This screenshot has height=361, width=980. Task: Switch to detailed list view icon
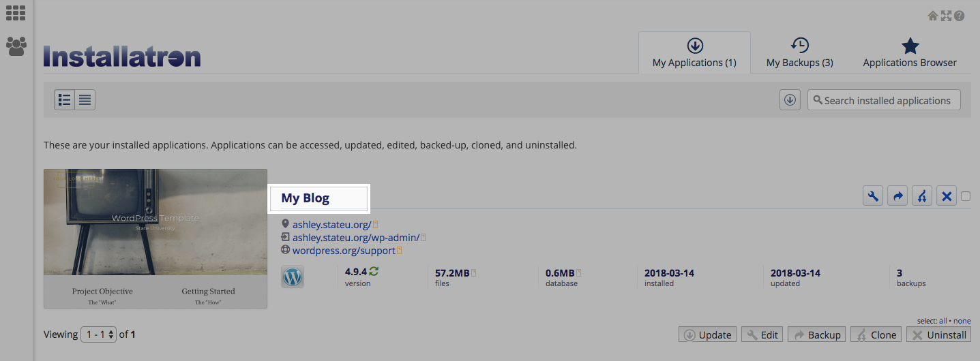point(65,100)
